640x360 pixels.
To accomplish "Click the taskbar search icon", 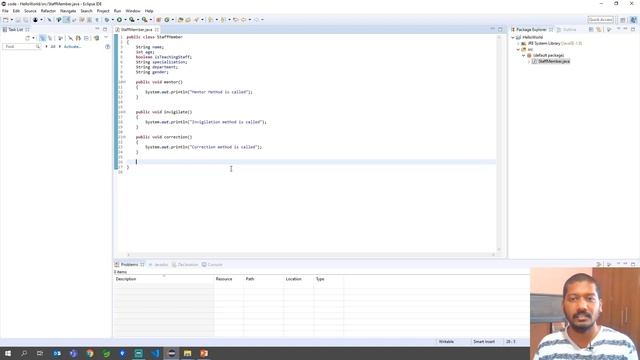I will pyautogui.click(x=24, y=353).
